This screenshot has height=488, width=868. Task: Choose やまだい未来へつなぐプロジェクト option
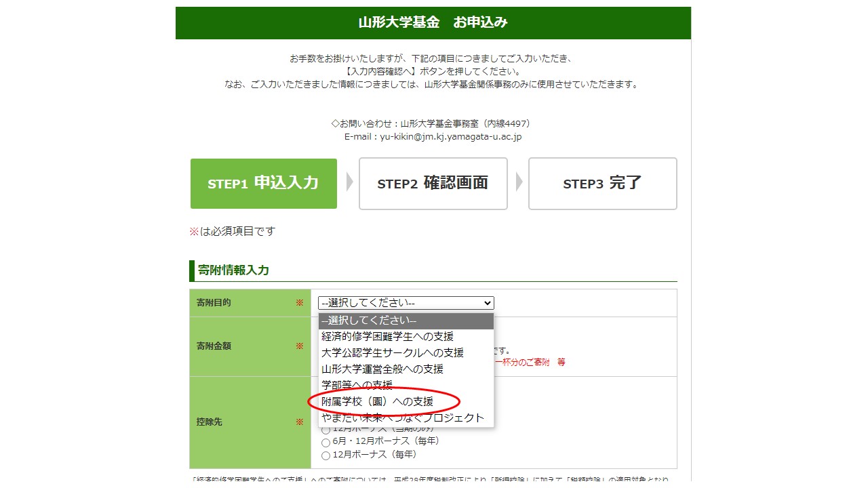pos(406,418)
